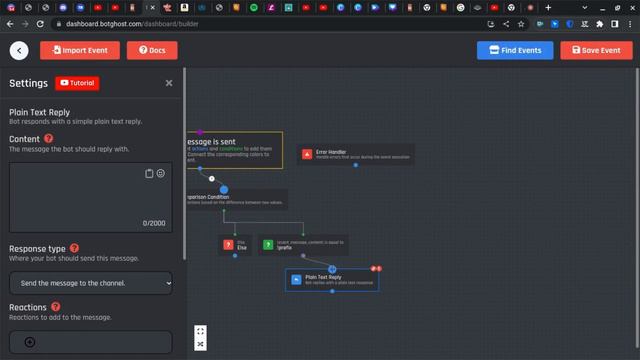Bookmark this page with the star
The image size is (640, 360).
pos(521,24)
